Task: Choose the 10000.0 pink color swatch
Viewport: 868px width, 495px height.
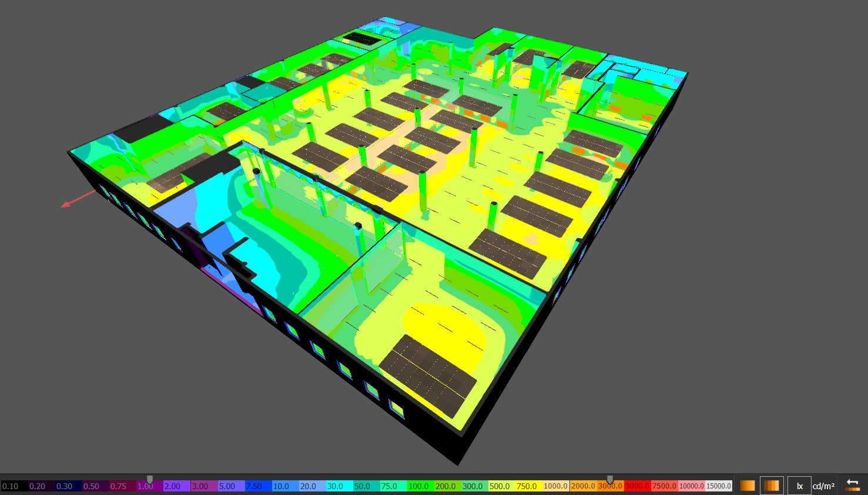Action: [691, 487]
